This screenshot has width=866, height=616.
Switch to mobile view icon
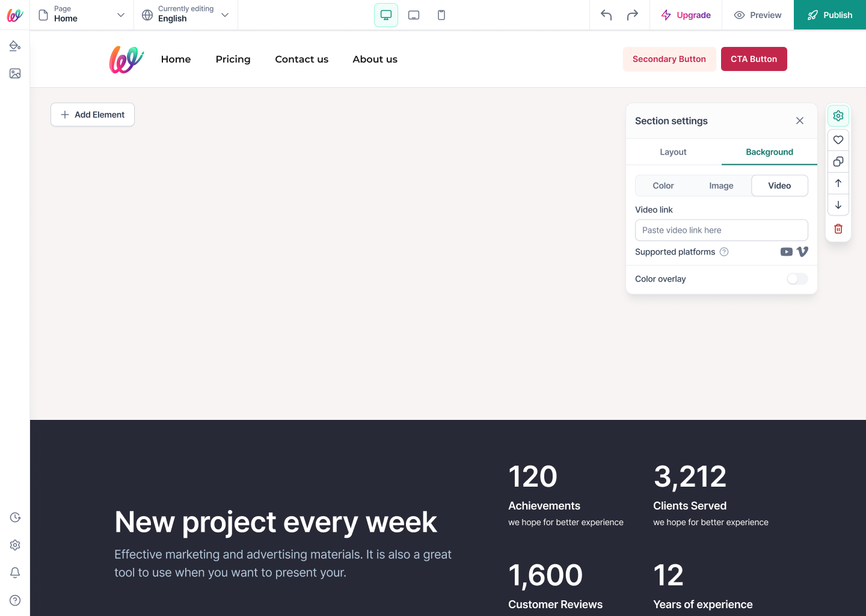(x=441, y=15)
